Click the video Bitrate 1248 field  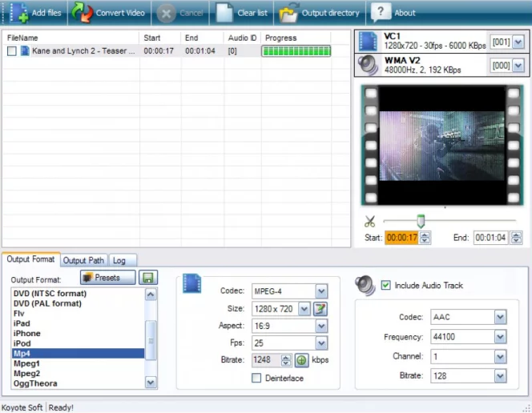(x=266, y=360)
